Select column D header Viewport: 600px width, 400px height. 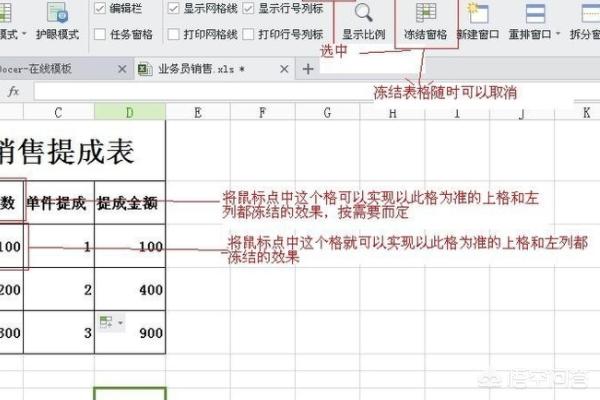(130, 113)
